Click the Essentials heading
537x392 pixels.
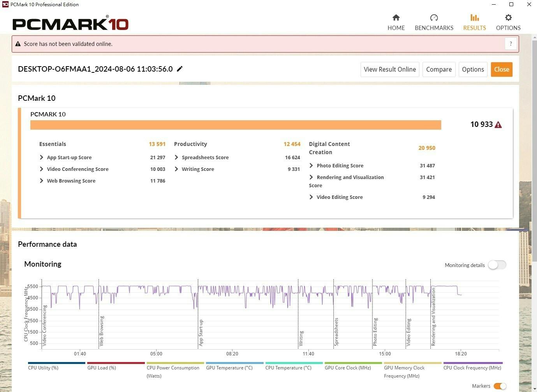coord(53,144)
